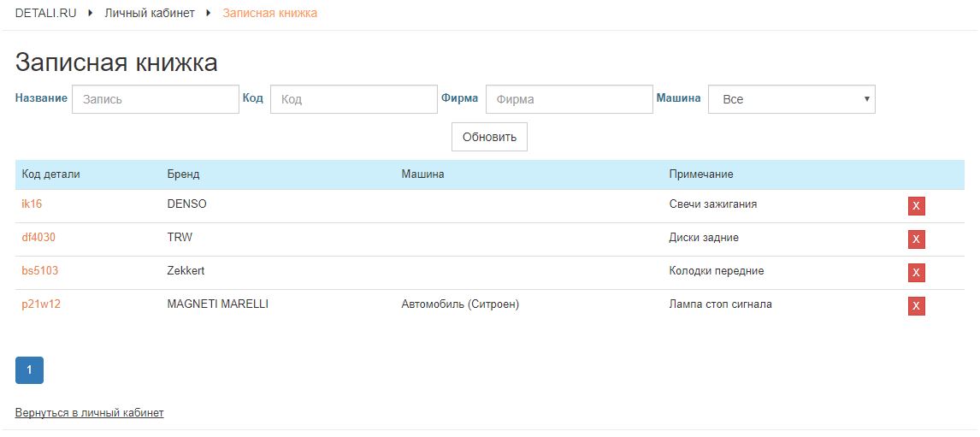Navigate to Личный кабинет breadcrumb
Screen dimensions: 980x437
tap(150, 14)
